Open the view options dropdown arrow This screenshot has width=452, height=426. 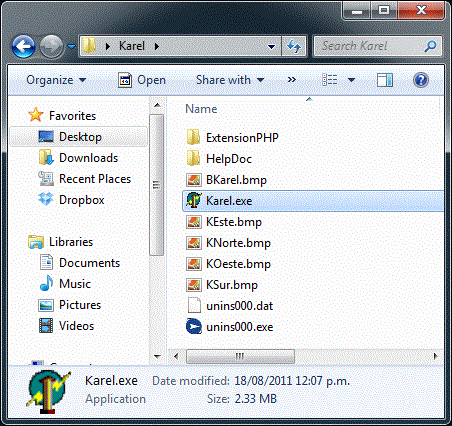351,80
